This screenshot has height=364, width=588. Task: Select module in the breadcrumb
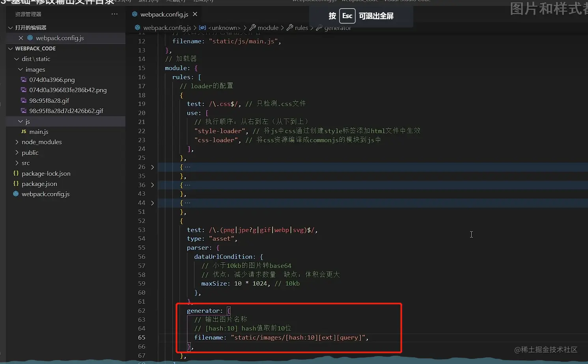(268, 28)
